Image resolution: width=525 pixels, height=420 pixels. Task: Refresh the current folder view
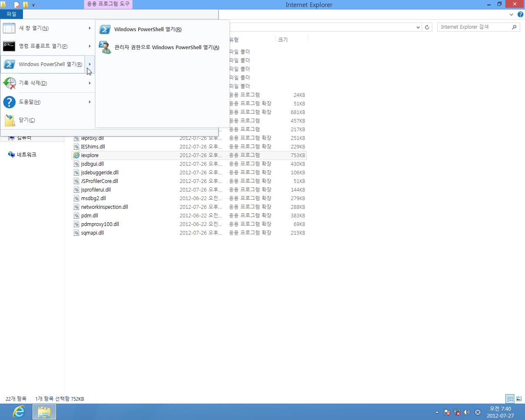pos(427,27)
